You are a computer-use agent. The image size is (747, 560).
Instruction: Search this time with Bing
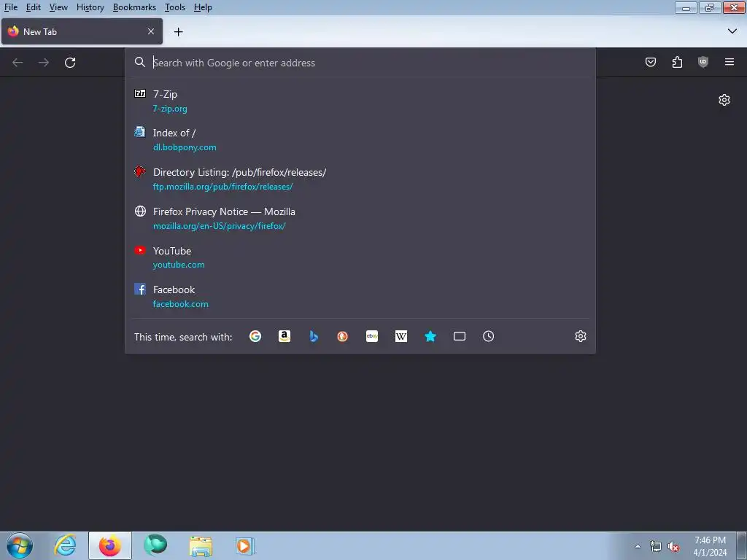(x=314, y=336)
